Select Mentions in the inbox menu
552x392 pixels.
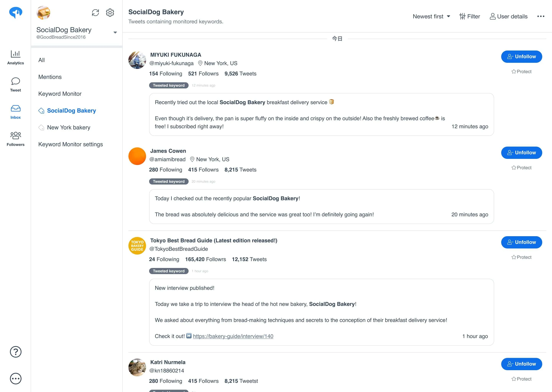pos(50,77)
